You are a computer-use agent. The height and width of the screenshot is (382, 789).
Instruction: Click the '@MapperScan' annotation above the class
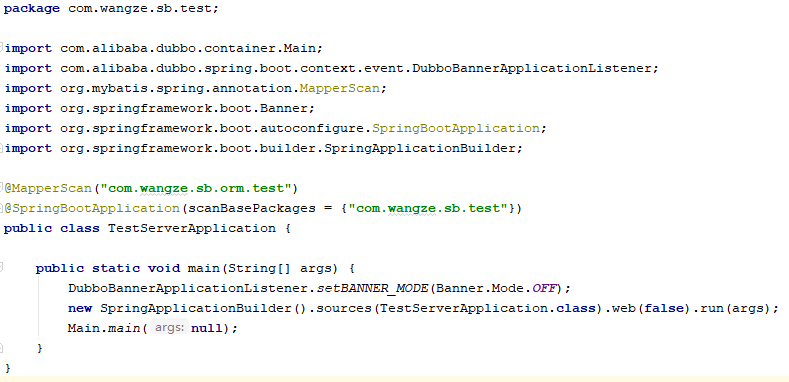tap(48, 188)
